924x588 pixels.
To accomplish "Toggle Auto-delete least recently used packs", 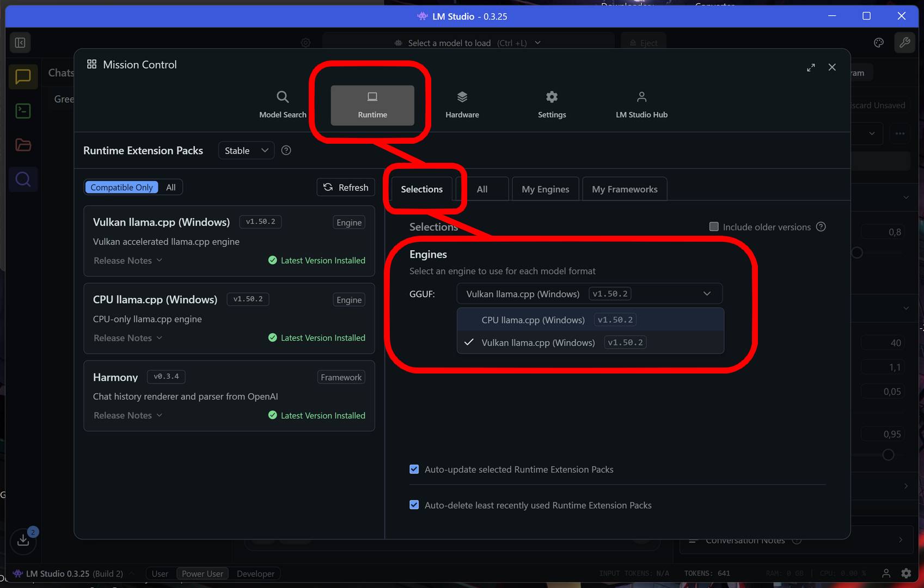I will 414,505.
